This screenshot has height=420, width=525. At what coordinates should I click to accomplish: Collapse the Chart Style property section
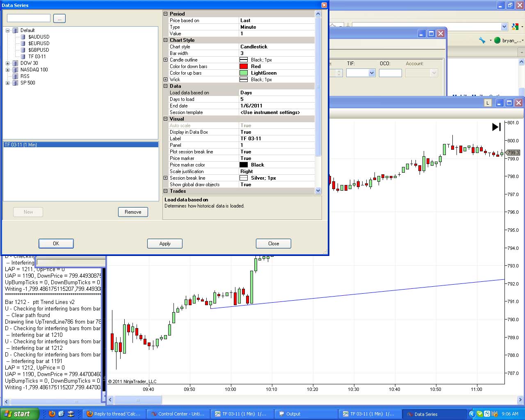(x=166, y=40)
